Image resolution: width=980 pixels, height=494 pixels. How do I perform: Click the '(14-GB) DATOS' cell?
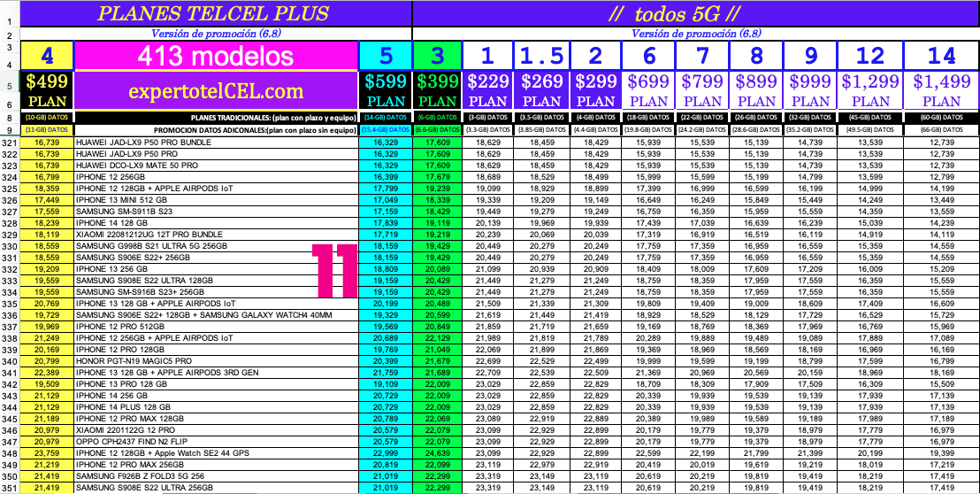point(386,117)
